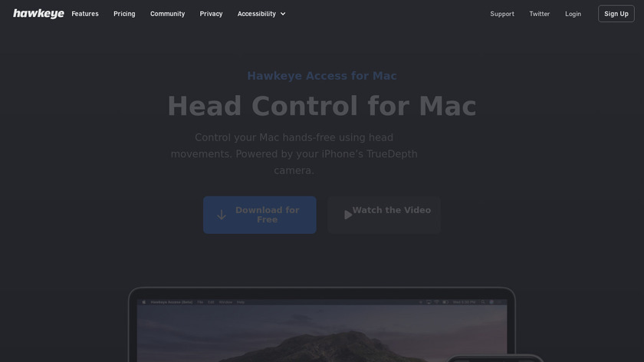Go to the Pricing page
This screenshot has width=644, height=362.
pyautogui.click(x=124, y=14)
